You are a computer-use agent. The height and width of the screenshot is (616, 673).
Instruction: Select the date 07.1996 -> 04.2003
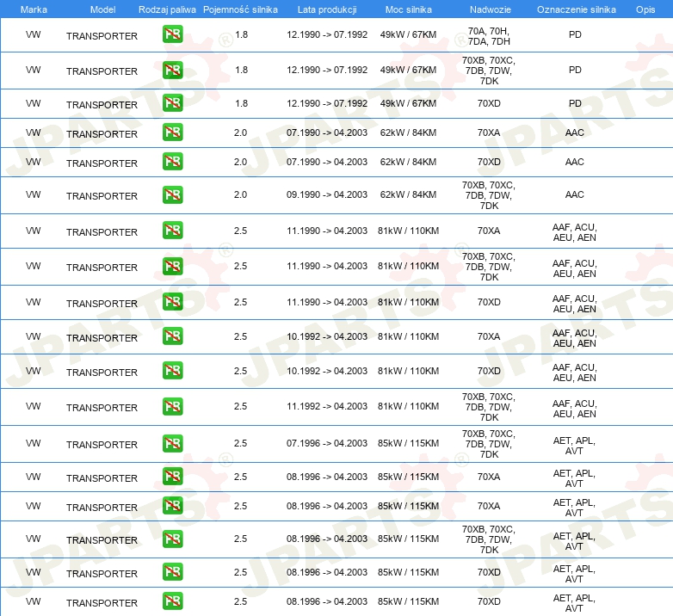[x=327, y=443]
